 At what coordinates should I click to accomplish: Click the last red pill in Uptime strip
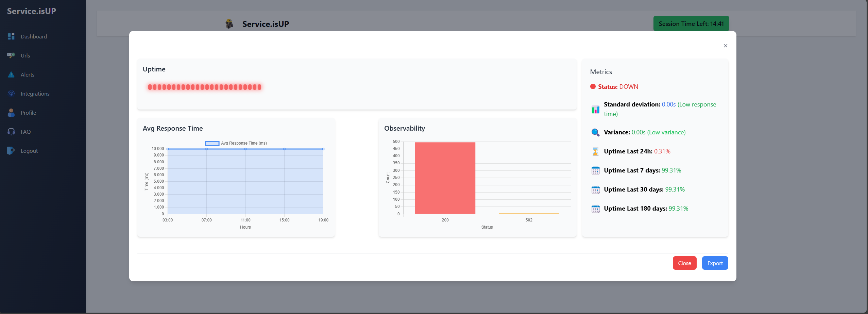coord(259,87)
